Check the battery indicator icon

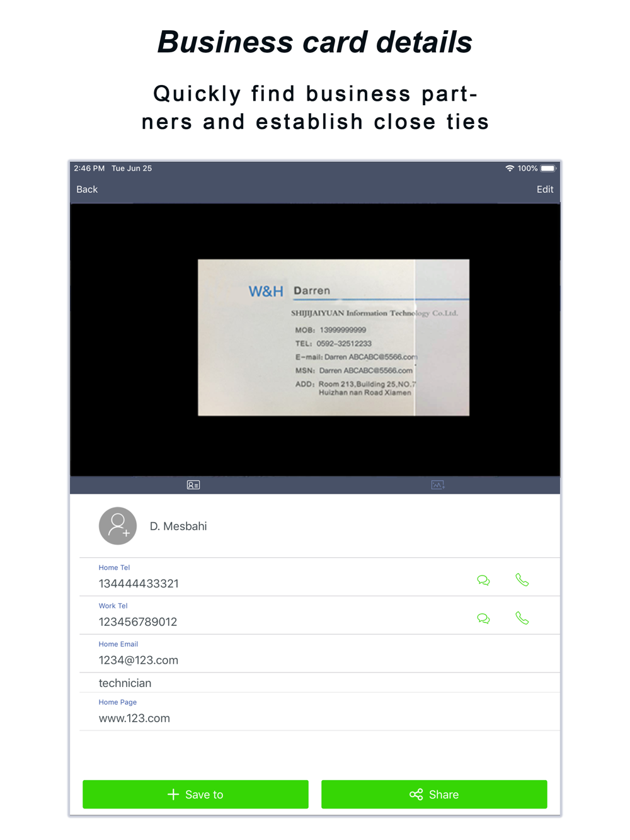pyautogui.click(x=548, y=168)
